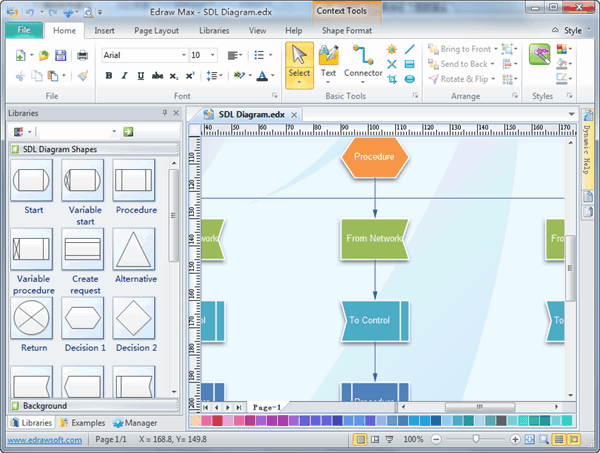
Task: Click the Return shape in library
Action: click(33, 318)
